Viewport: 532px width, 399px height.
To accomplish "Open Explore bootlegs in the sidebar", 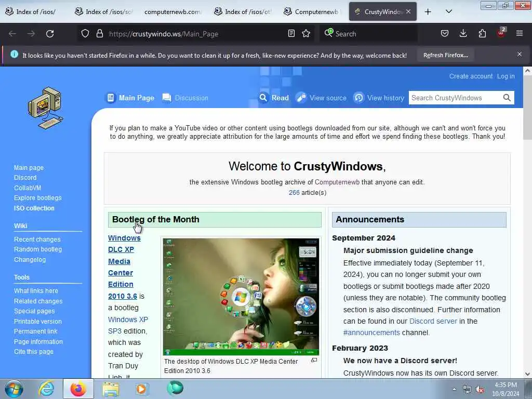I will pyautogui.click(x=37, y=198).
